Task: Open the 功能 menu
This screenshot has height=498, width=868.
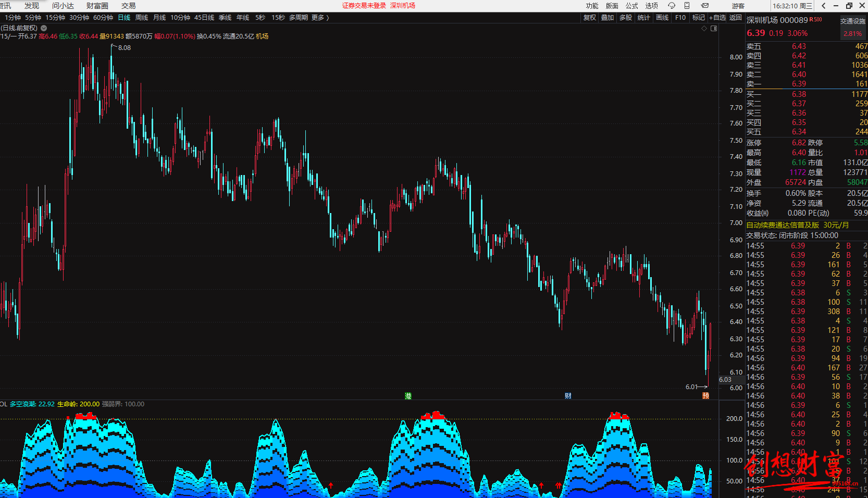Action: pyautogui.click(x=592, y=6)
